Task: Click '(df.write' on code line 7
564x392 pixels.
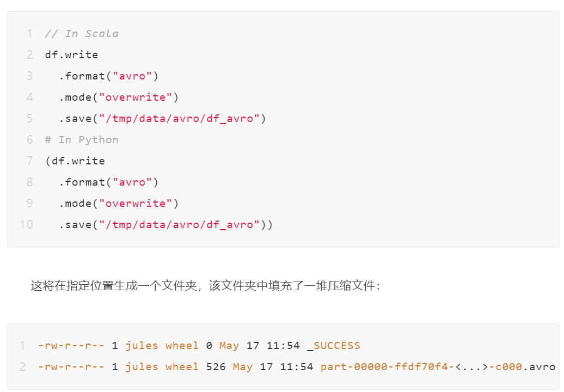Action: (75, 161)
